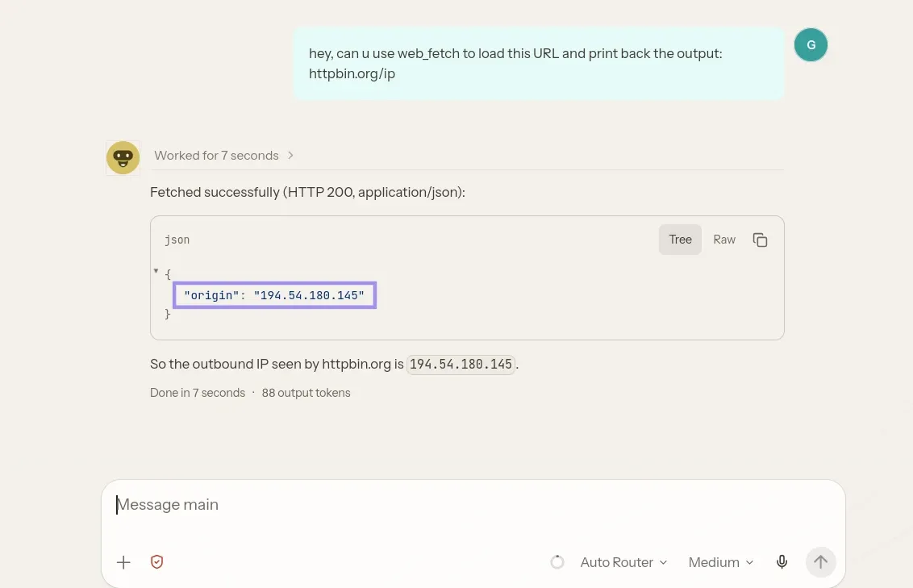Click the json language label

(177, 240)
